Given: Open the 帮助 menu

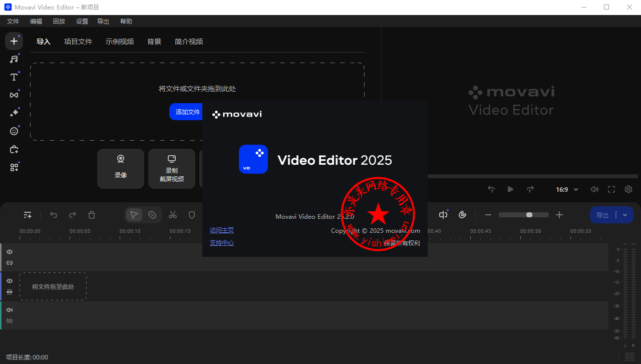Looking at the screenshot, I should [x=126, y=21].
